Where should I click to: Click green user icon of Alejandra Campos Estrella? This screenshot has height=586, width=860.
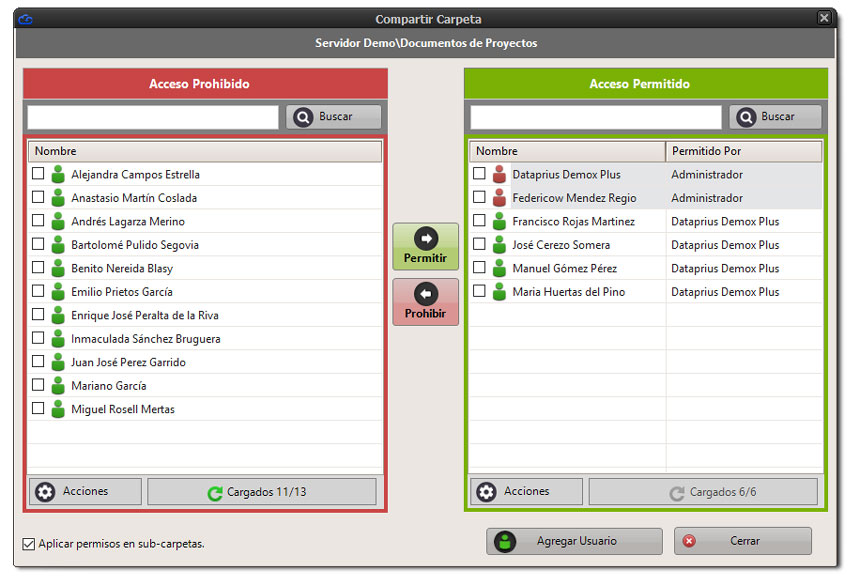pyautogui.click(x=58, y=174)
